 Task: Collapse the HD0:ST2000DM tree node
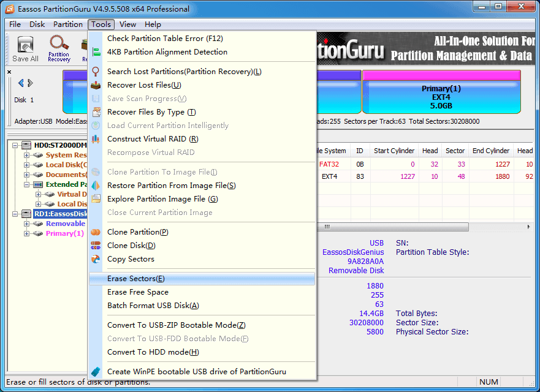pyautogui.click(x=15, y=145)
